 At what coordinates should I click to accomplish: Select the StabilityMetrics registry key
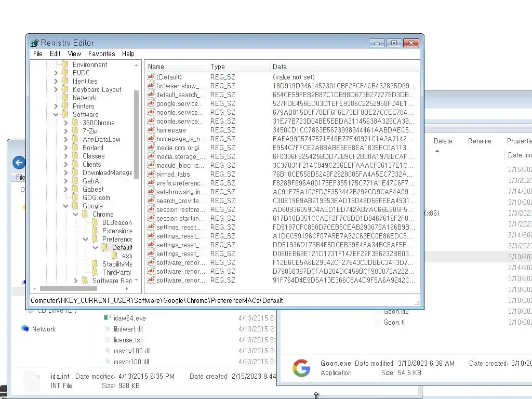click(117, 264)
